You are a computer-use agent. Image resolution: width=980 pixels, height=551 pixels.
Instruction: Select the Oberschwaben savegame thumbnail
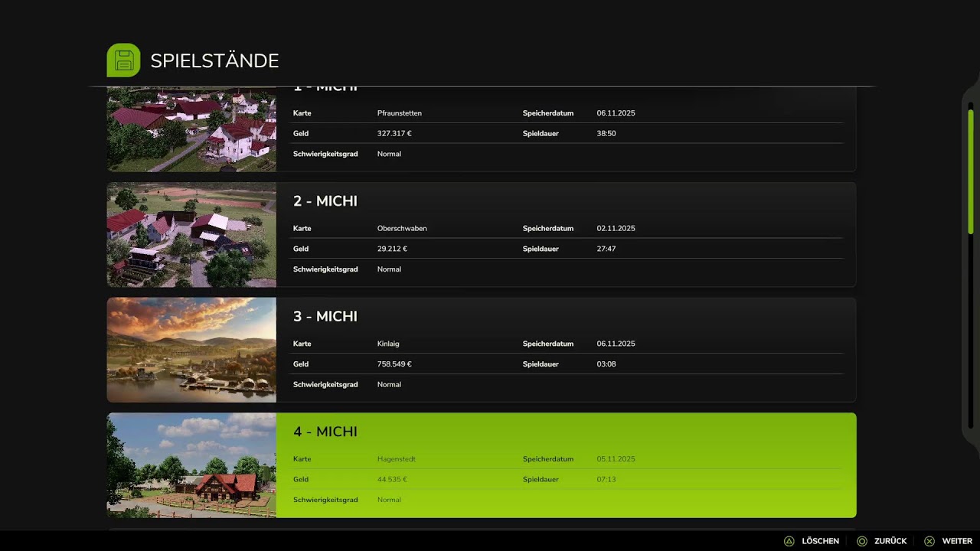tap(191, 235)
